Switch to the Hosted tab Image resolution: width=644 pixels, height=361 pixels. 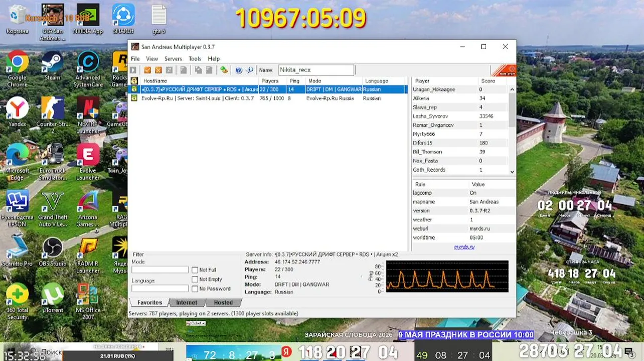[x=223, y=302]
